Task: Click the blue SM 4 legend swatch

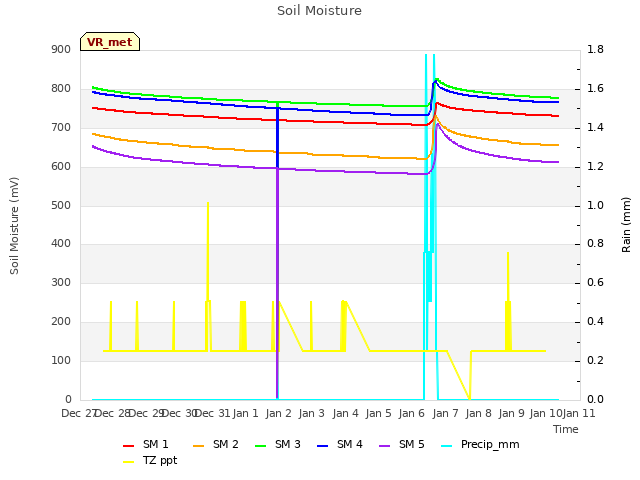Action: point(323,446)
